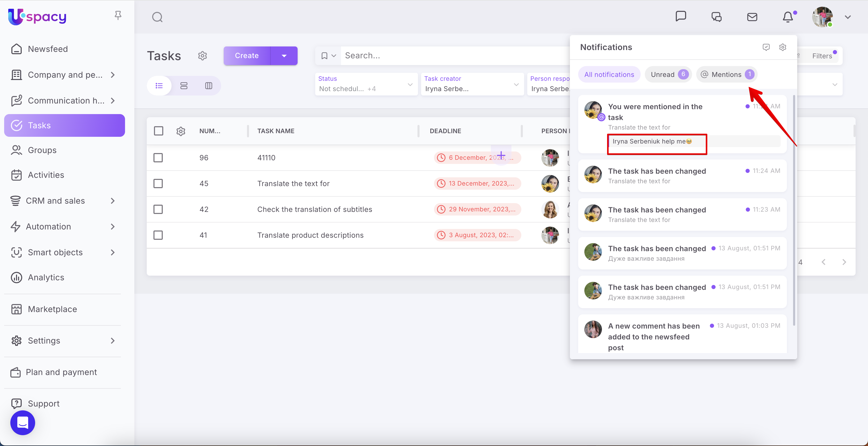Viewport: 868px width, 446px height.
Task: Open the Intercom chat bubble launcher
Action: click(22, 423)
